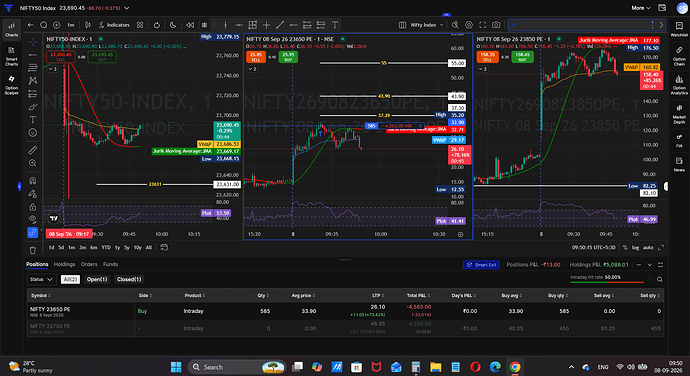Toggle log scale on chart
The height and width of the screenshot is (376, 690).
tap(635, 248)
